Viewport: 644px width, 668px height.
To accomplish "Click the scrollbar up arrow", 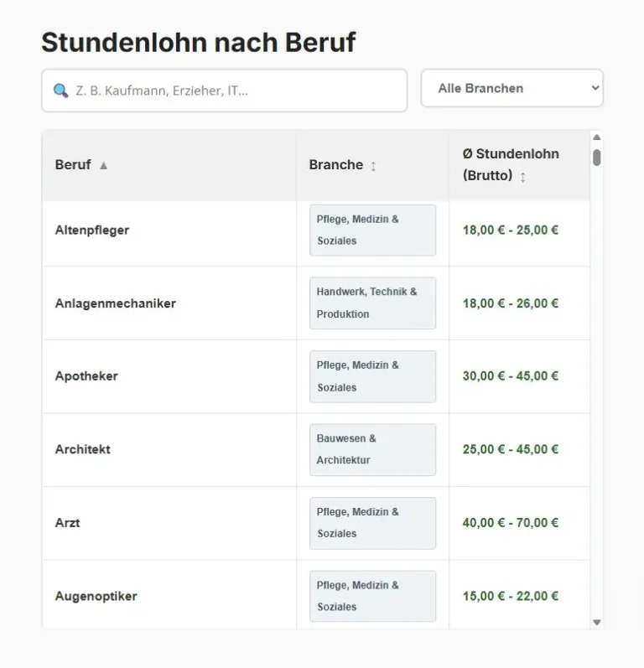I will (x=597, y=137).
